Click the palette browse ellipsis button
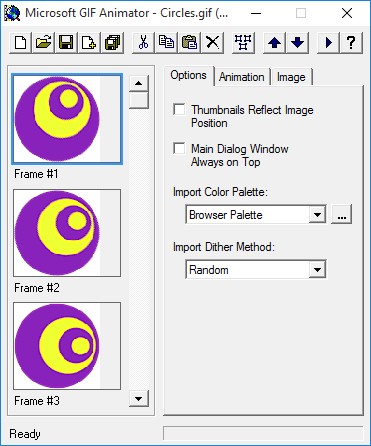 341,214
